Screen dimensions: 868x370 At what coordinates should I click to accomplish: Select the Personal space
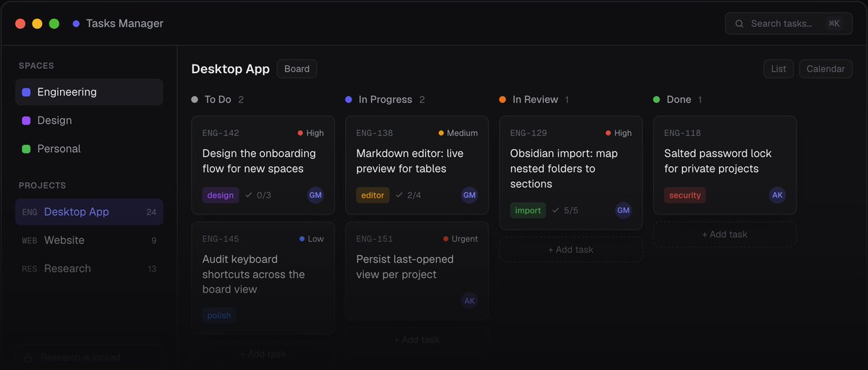point(89,148)
